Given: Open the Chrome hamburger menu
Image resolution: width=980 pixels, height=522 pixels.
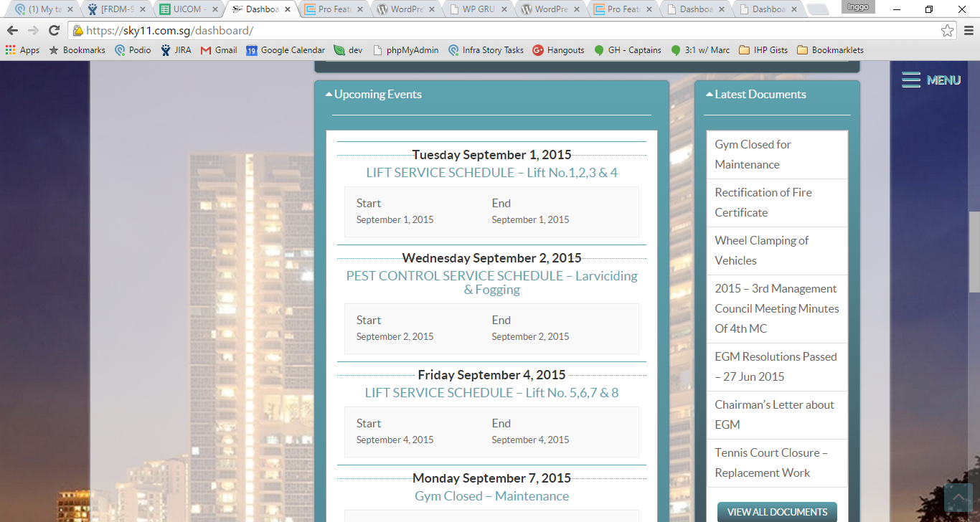Looking at the screenshot, I should point(968,31).
